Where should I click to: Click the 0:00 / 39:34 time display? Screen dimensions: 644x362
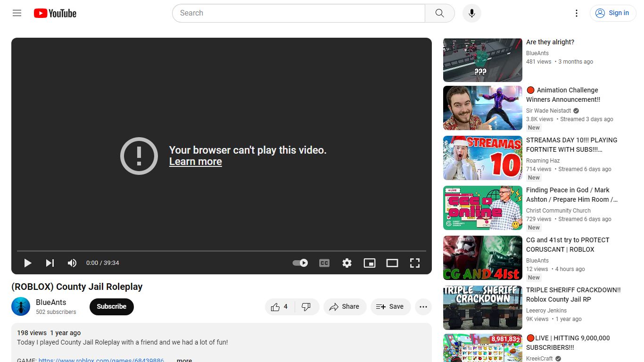(103, 263)
